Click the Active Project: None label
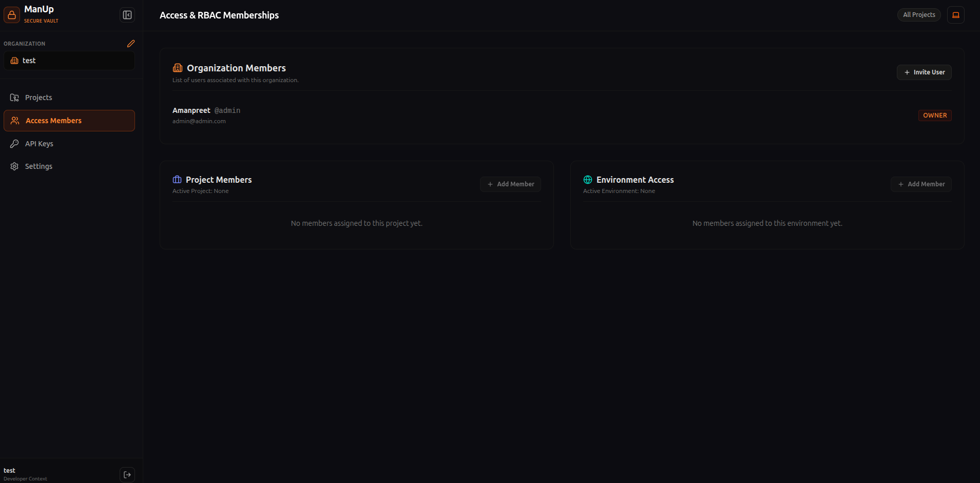 pyautogui.click(x=201, y=191)
